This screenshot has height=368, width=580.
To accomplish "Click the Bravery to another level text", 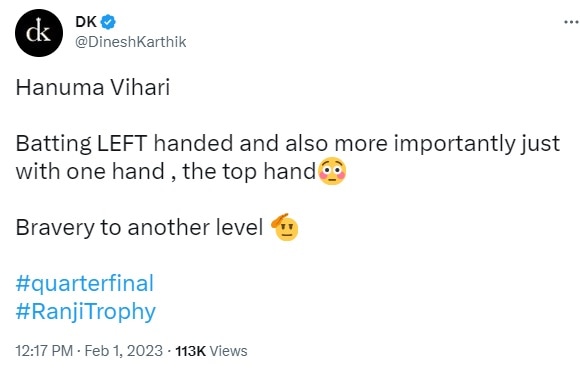I will click(139, 227).
